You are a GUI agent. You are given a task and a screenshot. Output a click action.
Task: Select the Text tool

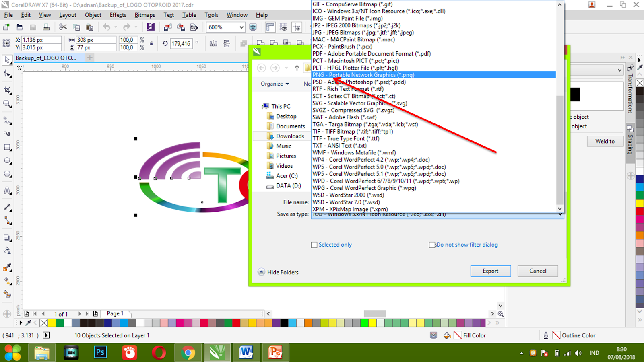pyautogui.click(x=7, y=191)
